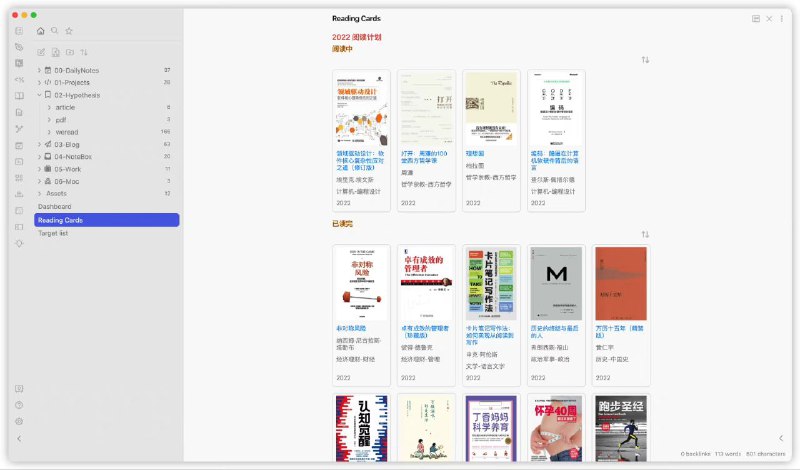Expand the 00-DailyNotes folder
The height and width of the screenshot is (470, 800).
coord(39,70)
